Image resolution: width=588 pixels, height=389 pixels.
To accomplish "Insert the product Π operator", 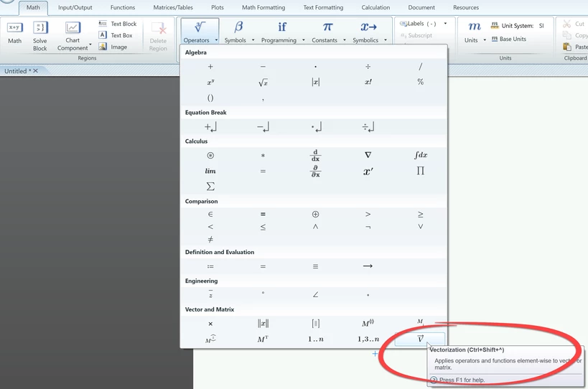I will 421,171.
